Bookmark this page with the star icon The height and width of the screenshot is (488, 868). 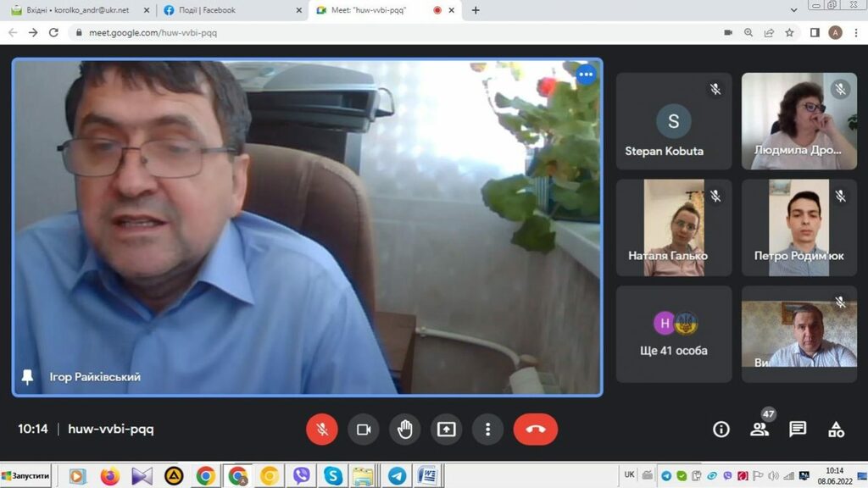(789, 32)
